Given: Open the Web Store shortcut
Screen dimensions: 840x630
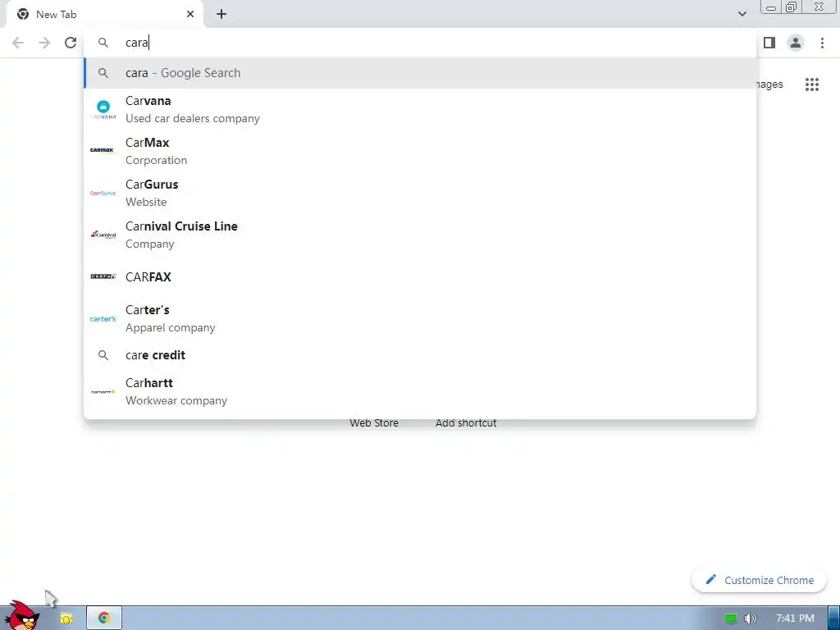Looking at the screenshot, I should (374, 422).
